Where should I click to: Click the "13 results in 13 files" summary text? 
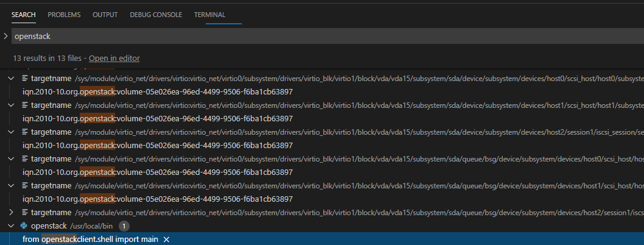pos(47,59)
